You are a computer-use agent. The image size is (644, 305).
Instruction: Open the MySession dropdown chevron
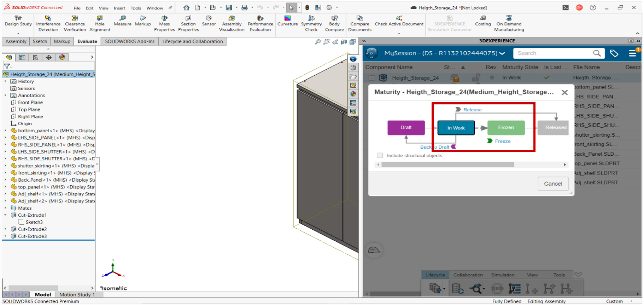click(x=502, y=53)
